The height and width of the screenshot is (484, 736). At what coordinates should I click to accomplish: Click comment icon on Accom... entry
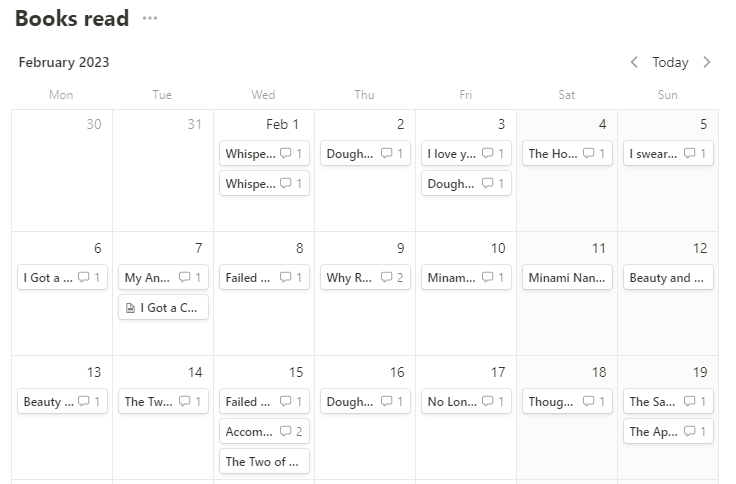285,432
